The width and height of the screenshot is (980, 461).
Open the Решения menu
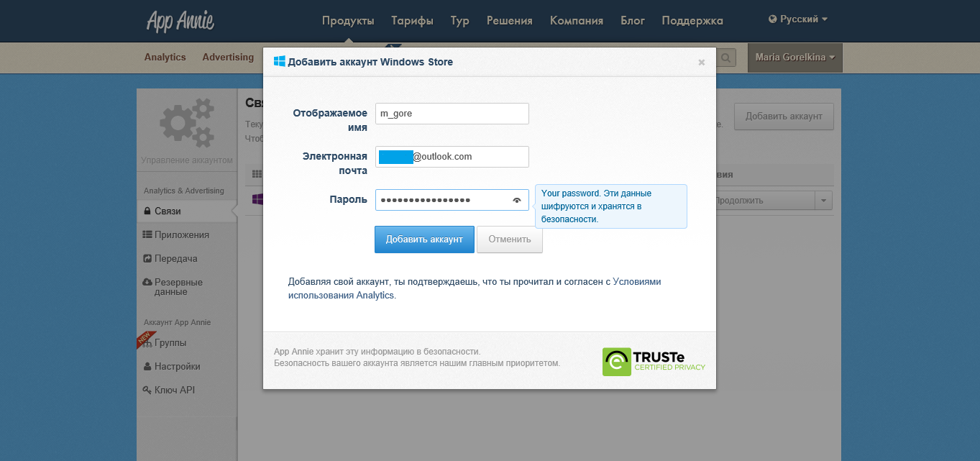click(x=510, y=21)
